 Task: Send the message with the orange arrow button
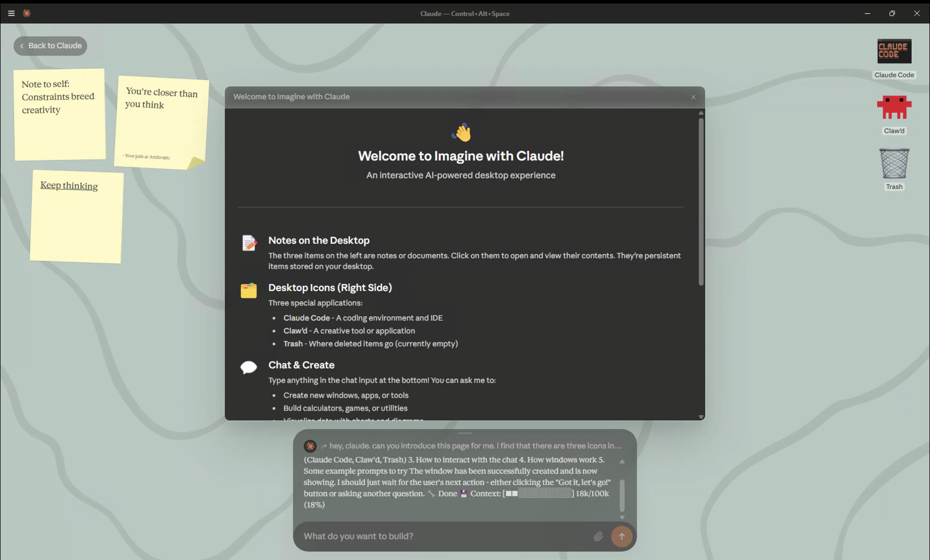click(x=622, y=536)
